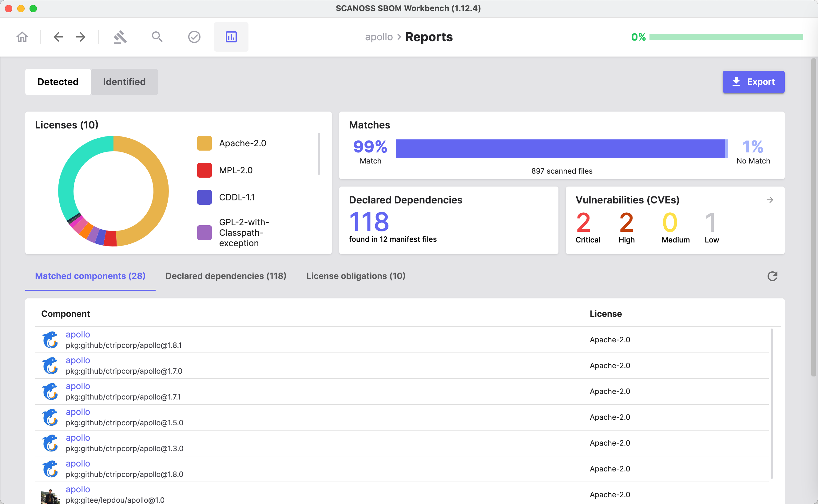Open the detected view gavel icon
The image size is (818, 504).
click(120, 37)
